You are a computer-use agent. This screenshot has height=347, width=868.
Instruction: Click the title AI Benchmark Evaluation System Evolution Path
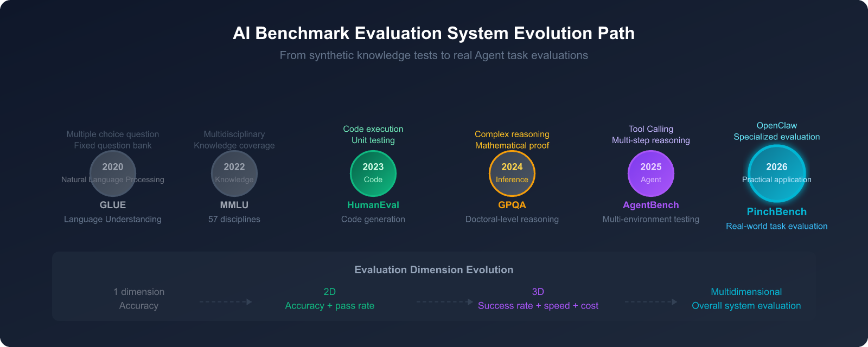pyautogui.click(x=434, y=33)
